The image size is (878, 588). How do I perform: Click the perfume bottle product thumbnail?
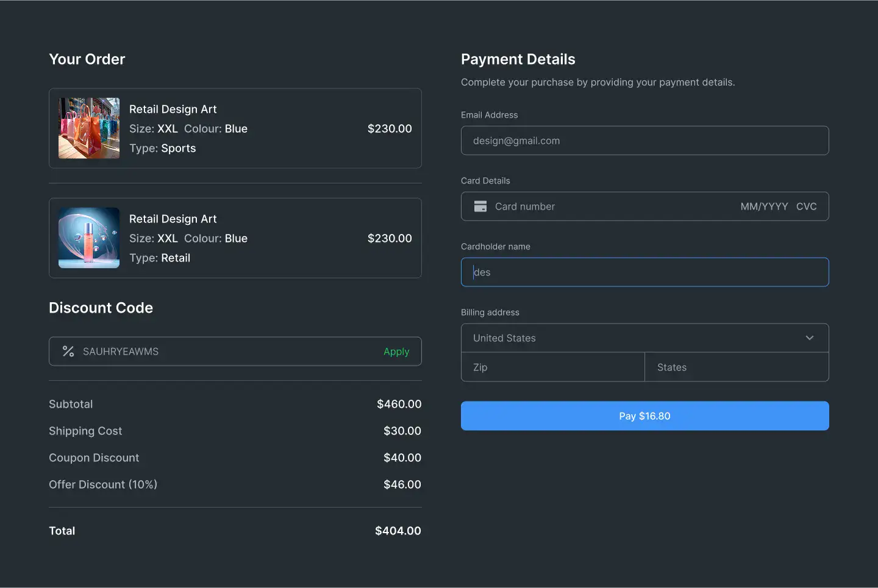[x=89, y=238]
